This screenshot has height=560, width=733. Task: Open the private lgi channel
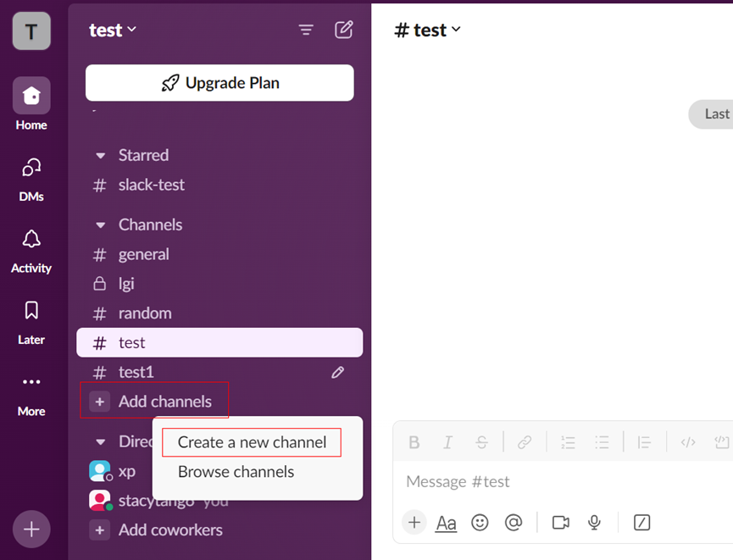click(219, 284)
